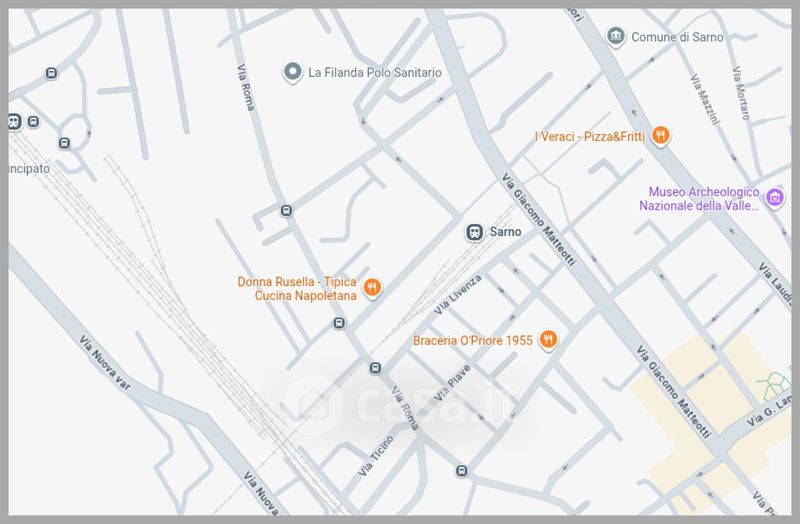This screenshot has width=800, height=524.
Task: Select the Comune di Sarno marker icon
Action: (617, 37)
